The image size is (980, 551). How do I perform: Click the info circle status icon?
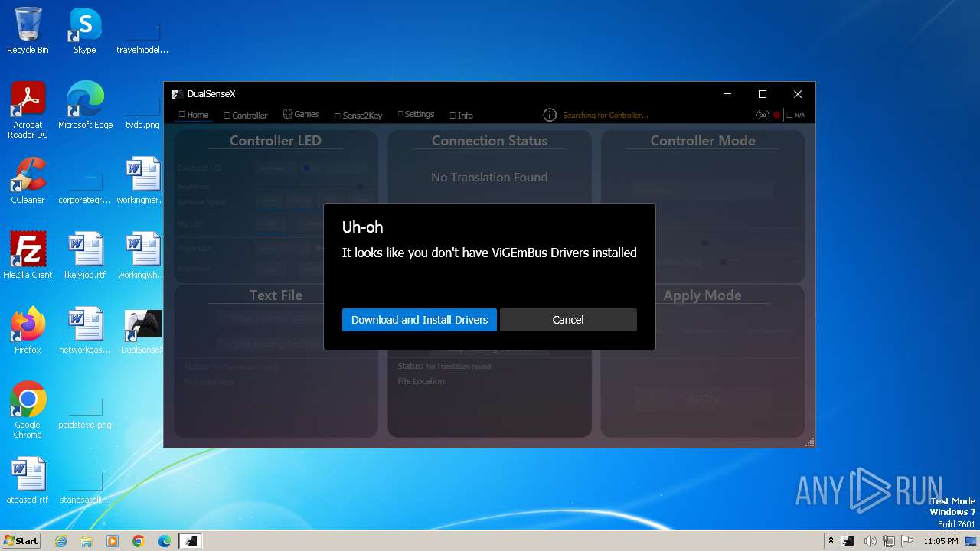coord(550,115)
